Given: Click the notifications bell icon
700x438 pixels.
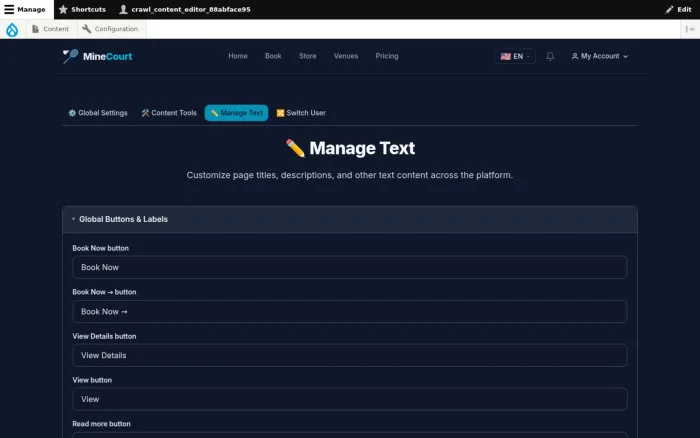Looking at the screenshot, I should [550, 56].
